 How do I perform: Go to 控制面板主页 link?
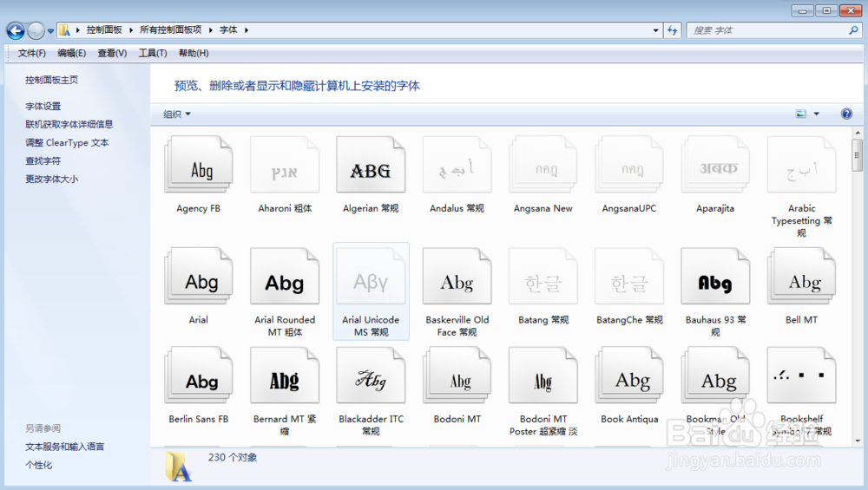[x=51, y=80]
